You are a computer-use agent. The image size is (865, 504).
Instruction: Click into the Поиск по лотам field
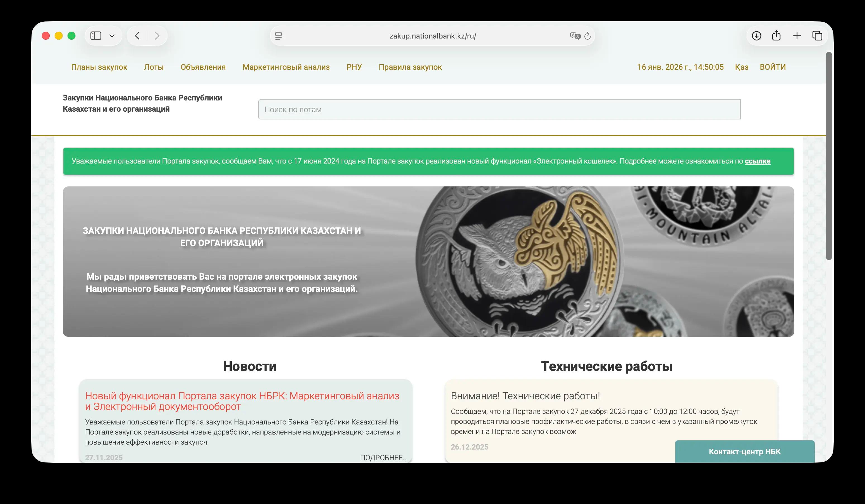499,109
